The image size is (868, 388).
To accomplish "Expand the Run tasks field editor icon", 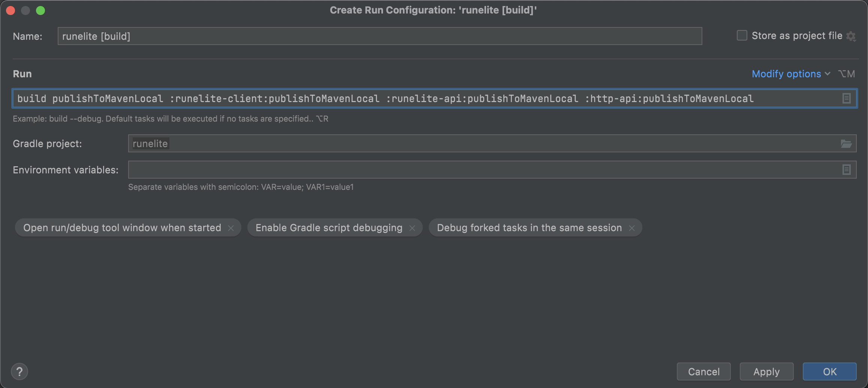I will (x=846, y=98).
